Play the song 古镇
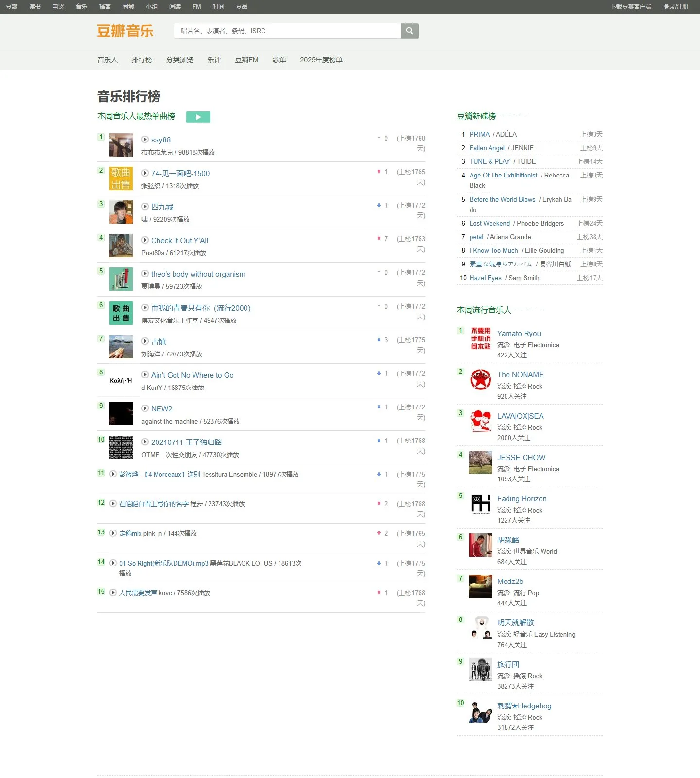The width and height of the screenshot is (700, 778). tap(145, 341)
